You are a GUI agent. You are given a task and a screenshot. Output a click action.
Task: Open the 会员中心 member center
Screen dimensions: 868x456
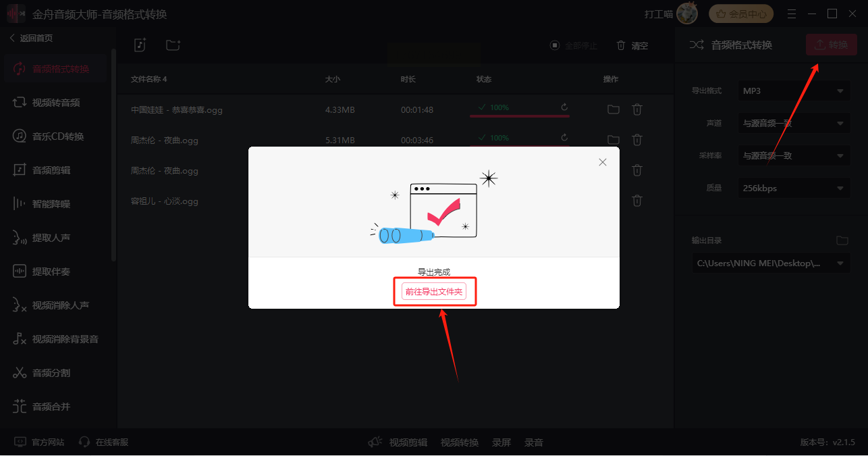pos(741,14)
